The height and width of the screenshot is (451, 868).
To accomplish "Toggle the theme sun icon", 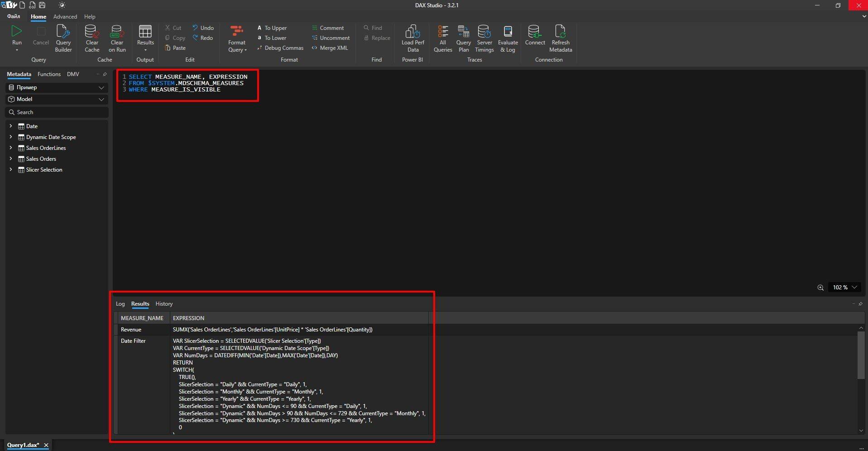I will (62, 5).
